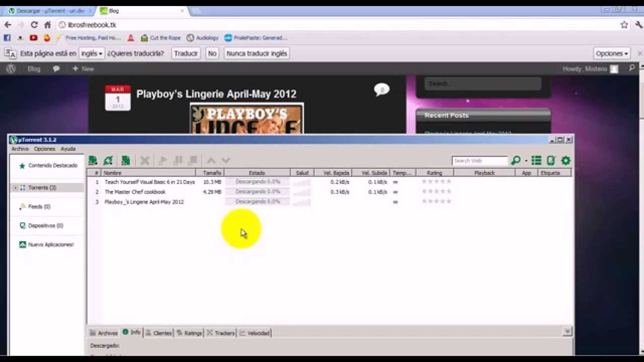644x362 pixels.
Task: Click the Pause torrent icon
Action: 178,160
